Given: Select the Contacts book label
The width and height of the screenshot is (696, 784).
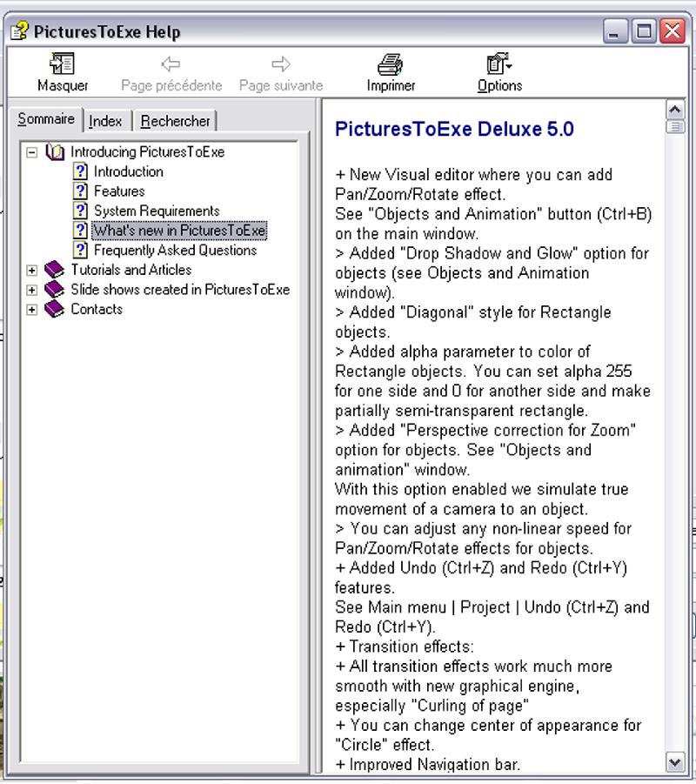Looking at the screenshot, I should pyautogui.click(x=97, y=310).
